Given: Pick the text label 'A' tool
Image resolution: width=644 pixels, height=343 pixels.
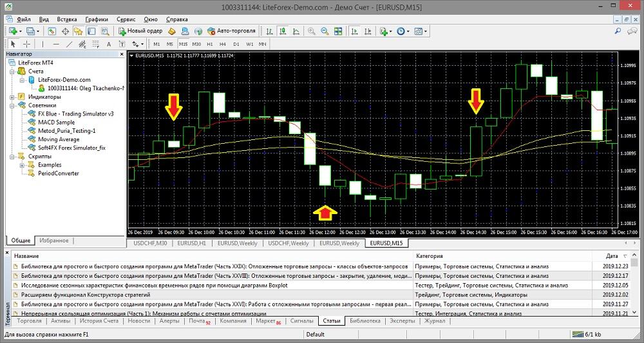Looking at the screenshot, I should (x=108, y=44).
